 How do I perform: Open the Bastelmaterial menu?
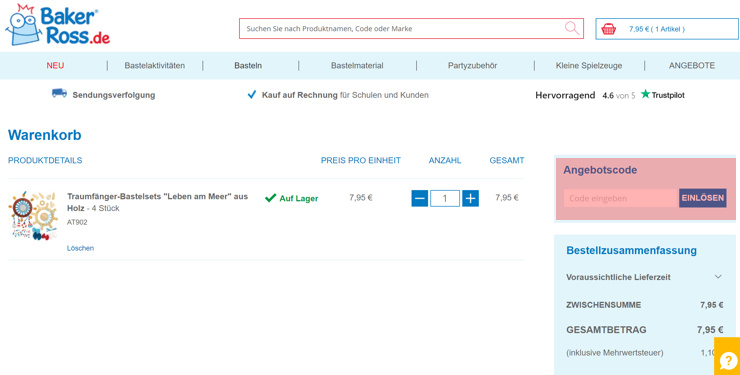357,66
